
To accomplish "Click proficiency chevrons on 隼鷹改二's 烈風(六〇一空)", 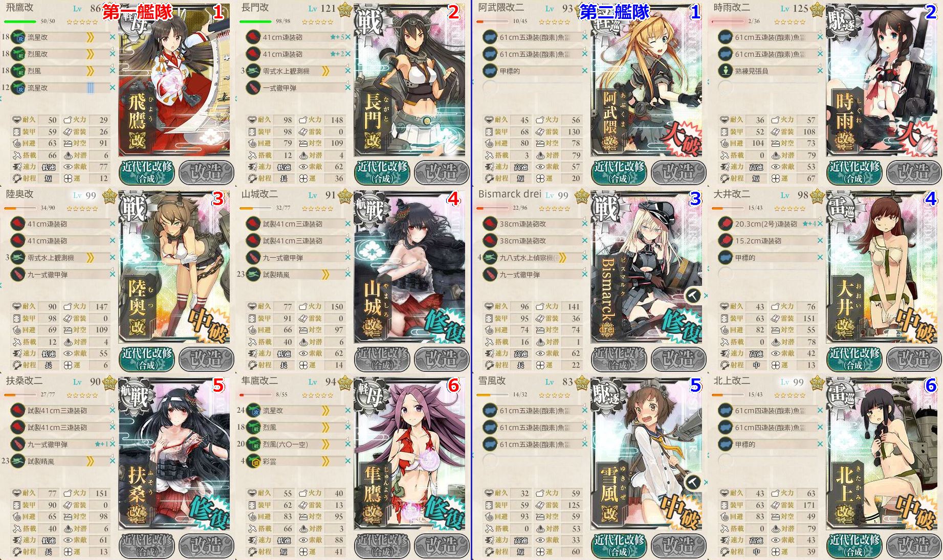I will (325, 444).
